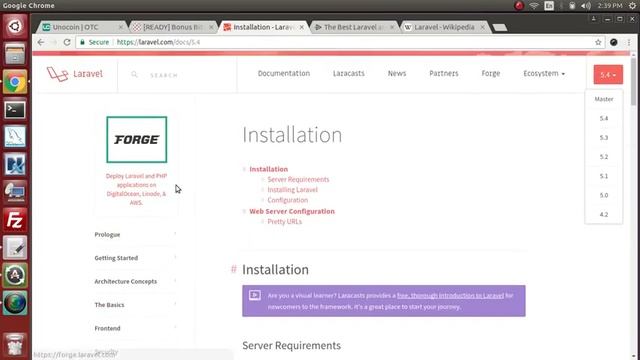Open MySQL Workbench dock icon
The height and width of the screenshot is (360, 640).
point(15,137)
